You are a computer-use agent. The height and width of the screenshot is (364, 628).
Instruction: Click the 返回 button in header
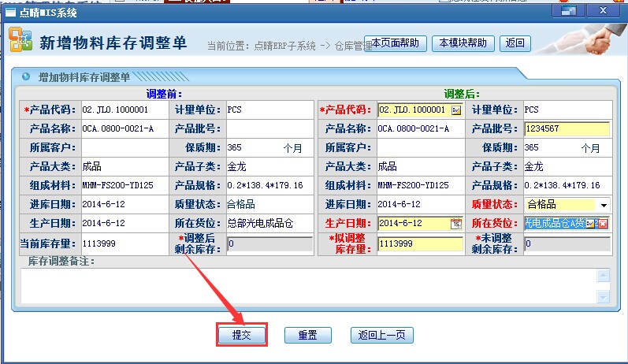click(x=515, y=43)
